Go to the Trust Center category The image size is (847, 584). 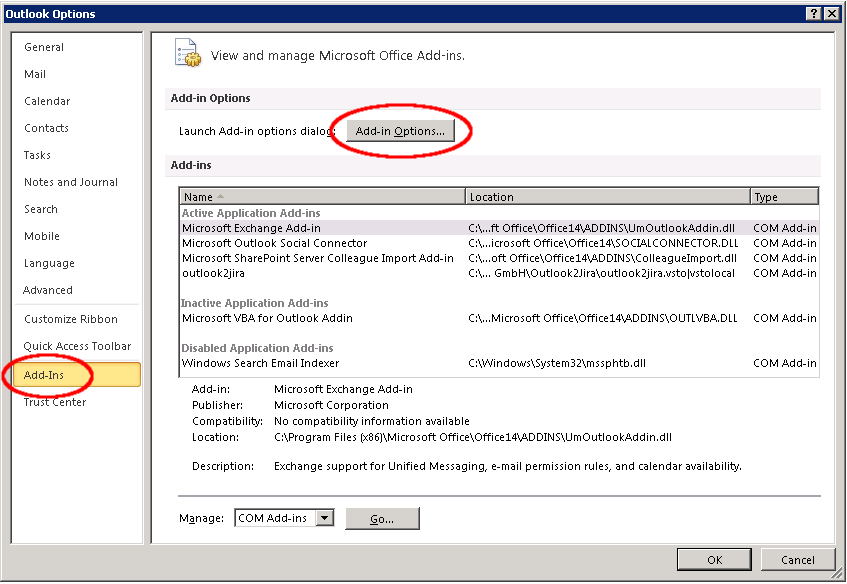[55, 402]
